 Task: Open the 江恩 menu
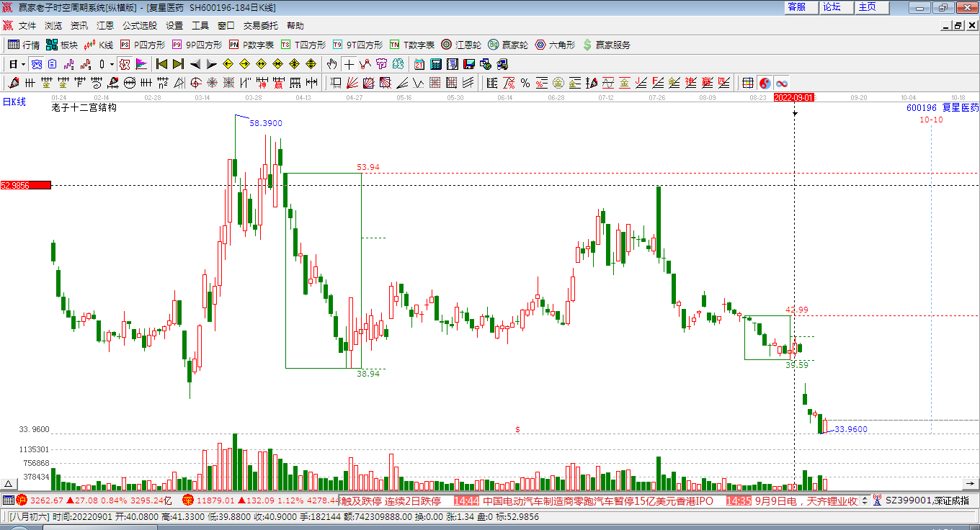105,25
